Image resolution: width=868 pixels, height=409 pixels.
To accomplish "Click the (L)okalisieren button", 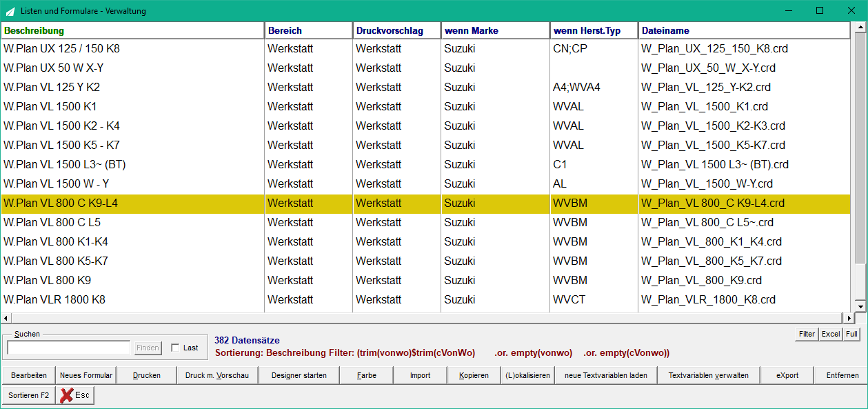I will [527, 375].
